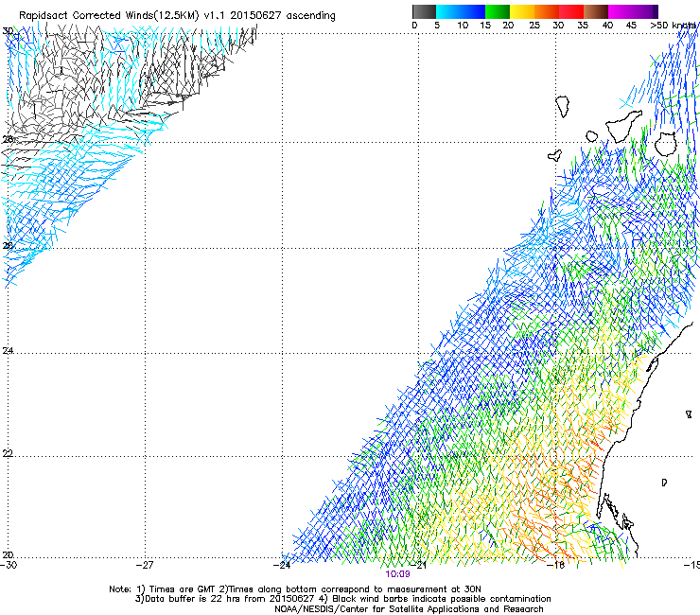Viewport: 700px width, 615px height.
Task: Click the cyan-to-blue 5–15 knots color segment
Action: (461, 11)
